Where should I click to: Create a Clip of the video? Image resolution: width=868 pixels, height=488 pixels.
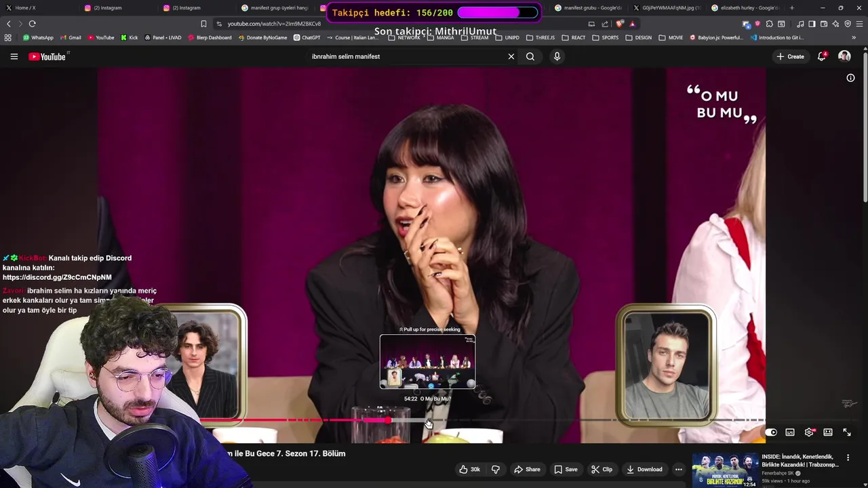click(601, 469)
